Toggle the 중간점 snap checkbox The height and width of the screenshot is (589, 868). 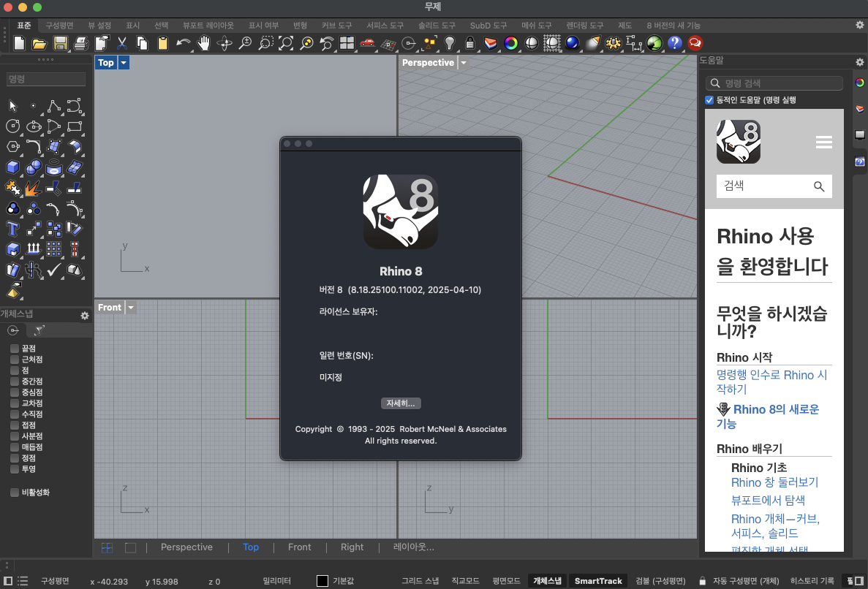(x=15, y=381)
